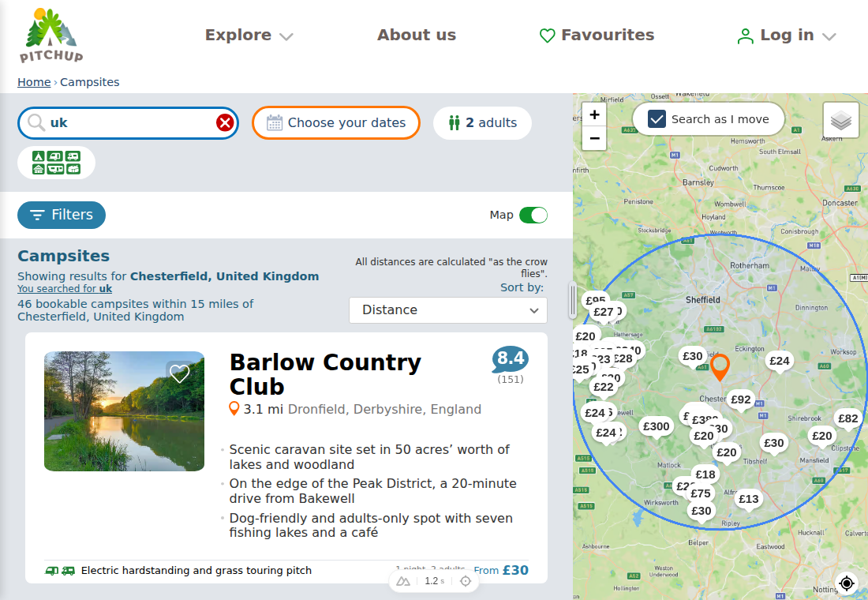Image resolution: width=868 pixels, height=600 pixels.
Task: Open the Filters button
Action: click(62, 215)
